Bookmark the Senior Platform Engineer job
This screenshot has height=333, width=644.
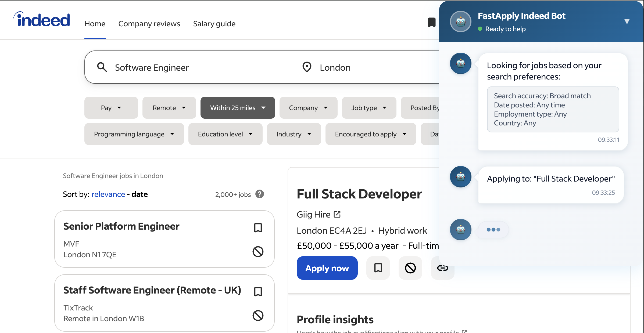258,227
